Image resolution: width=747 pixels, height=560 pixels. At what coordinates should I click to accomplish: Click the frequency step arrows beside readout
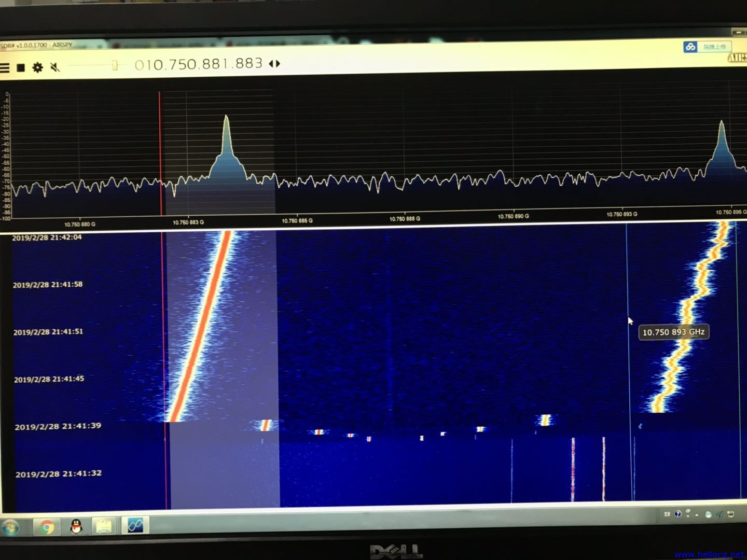tap(275, 63)
